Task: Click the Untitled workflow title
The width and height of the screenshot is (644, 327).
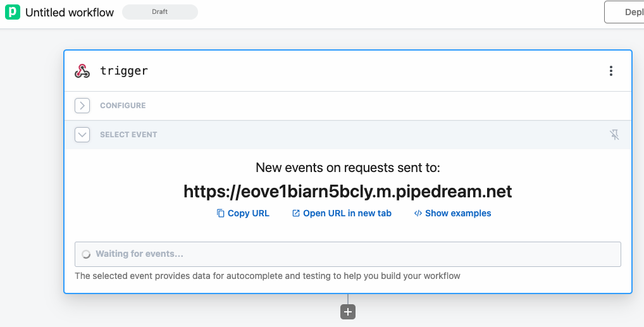Action: [70, 12]
